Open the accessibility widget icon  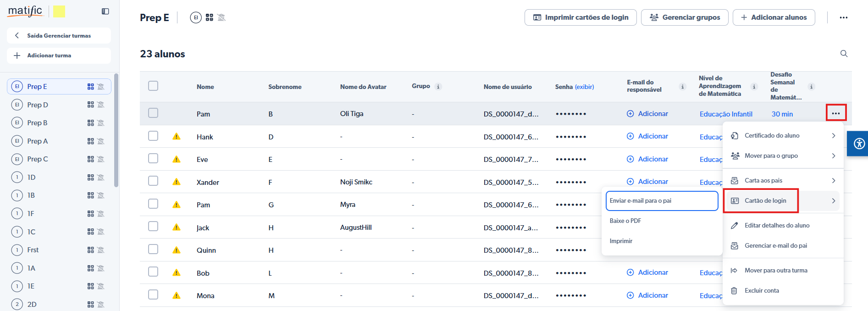(859, 144)
